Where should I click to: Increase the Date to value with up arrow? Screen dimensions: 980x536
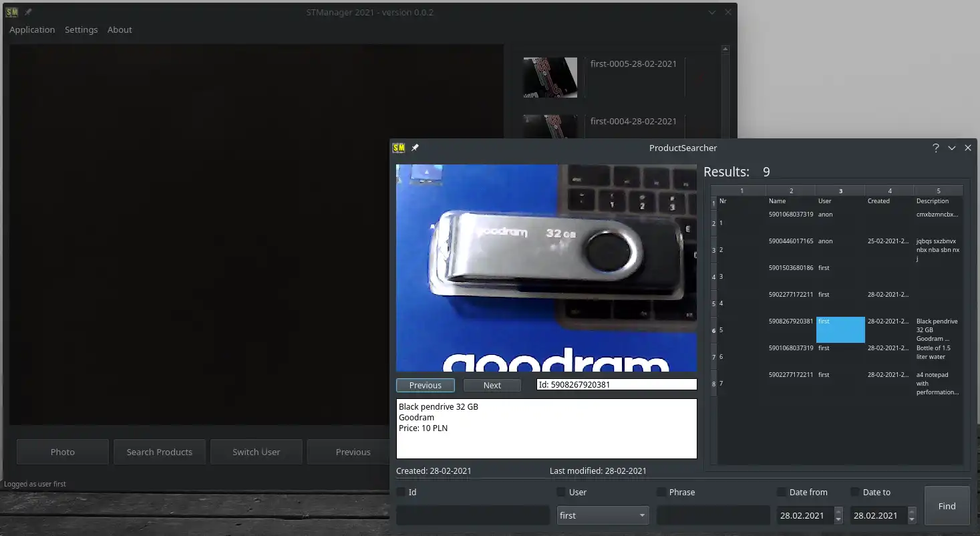click(912, 511)
